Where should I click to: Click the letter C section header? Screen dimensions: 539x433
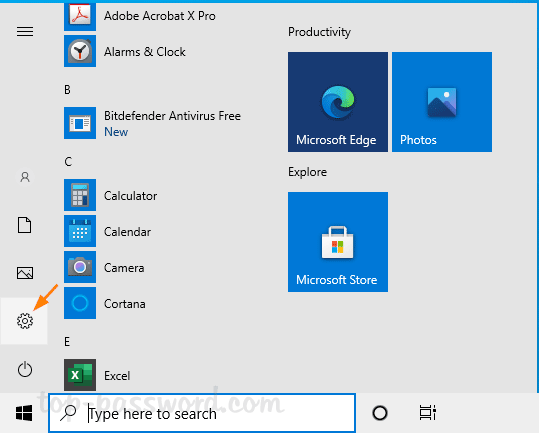tap(68, 162)
